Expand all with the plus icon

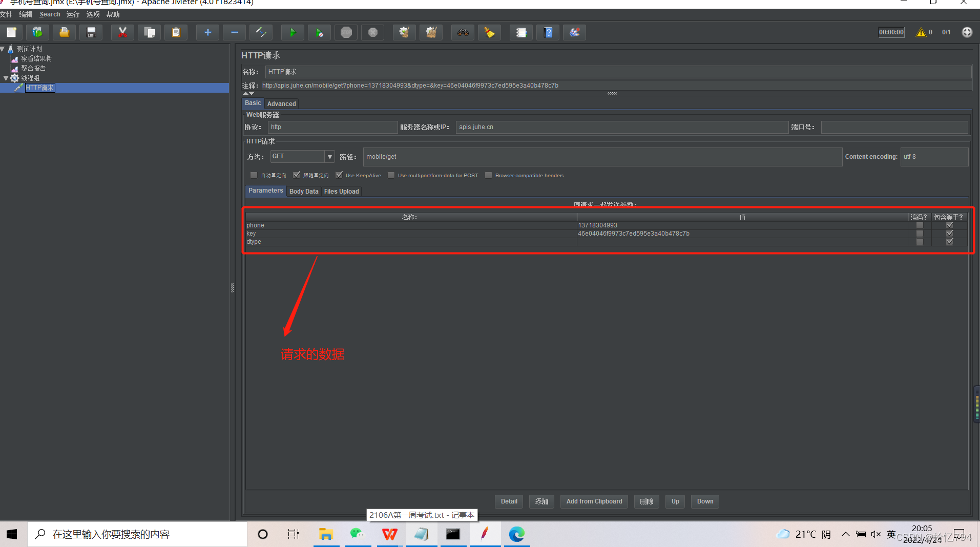[x=207, y=32]
